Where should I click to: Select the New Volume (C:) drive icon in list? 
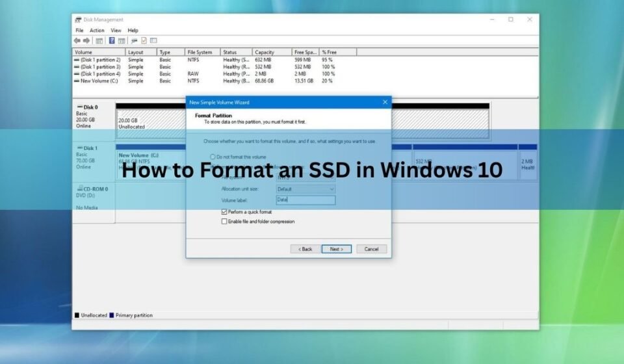[77, 81]
